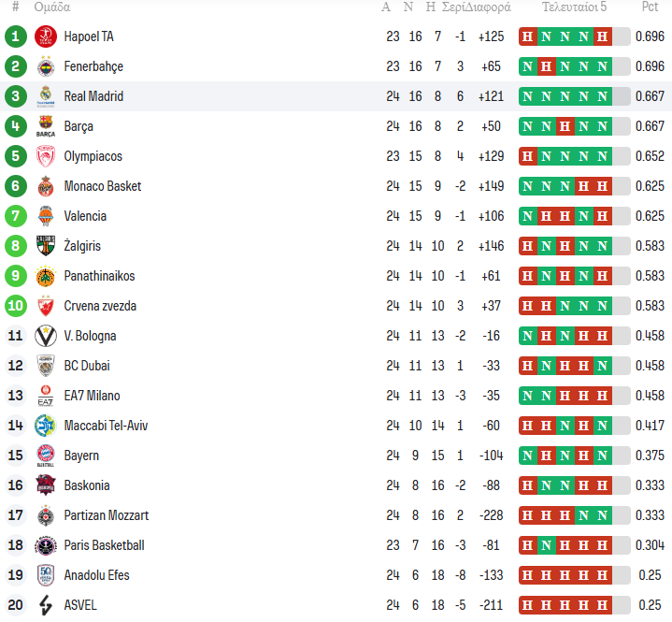
Task: Click the Žalgiris team logo
Action: [45, 246]
